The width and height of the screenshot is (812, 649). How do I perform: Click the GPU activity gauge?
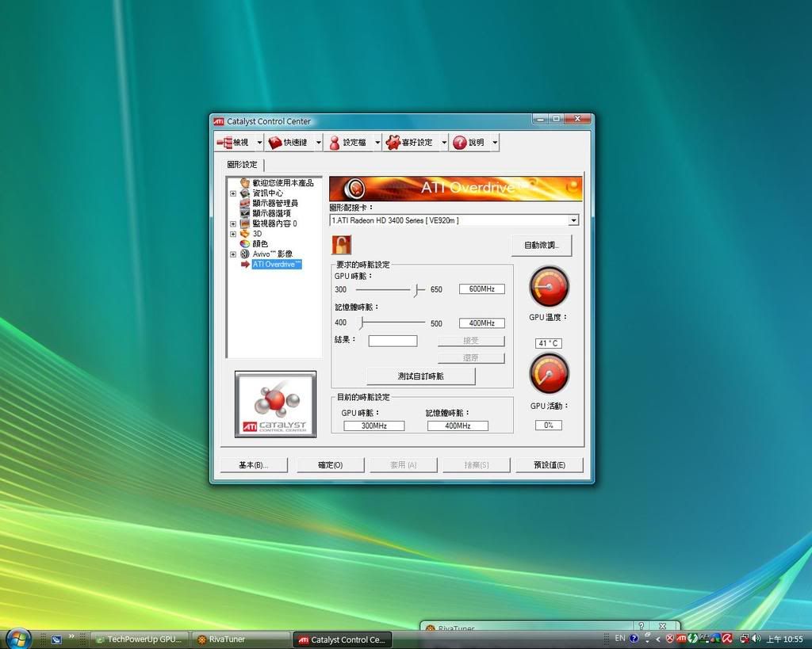549,373
